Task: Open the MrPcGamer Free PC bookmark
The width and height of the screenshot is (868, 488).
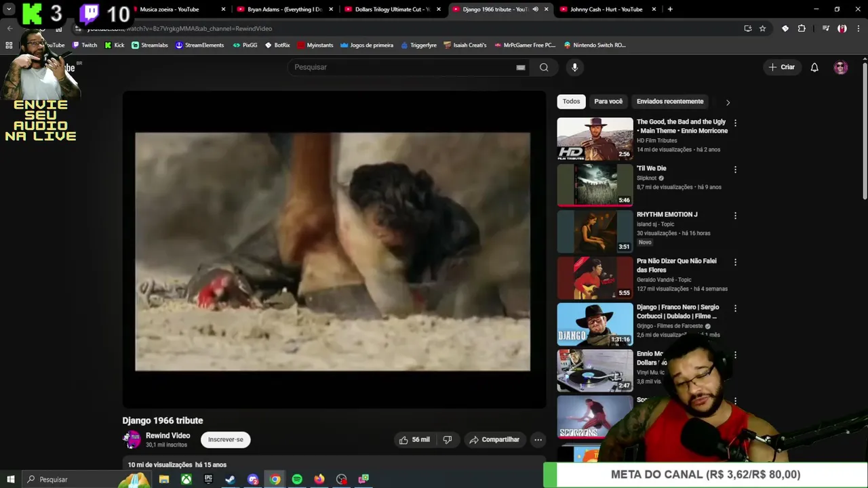Action: (x=525, y=45)
